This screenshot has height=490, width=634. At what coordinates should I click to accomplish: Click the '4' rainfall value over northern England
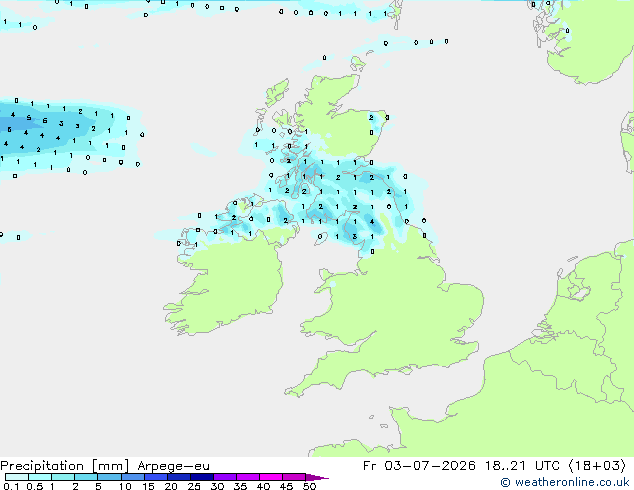(372, 222)
